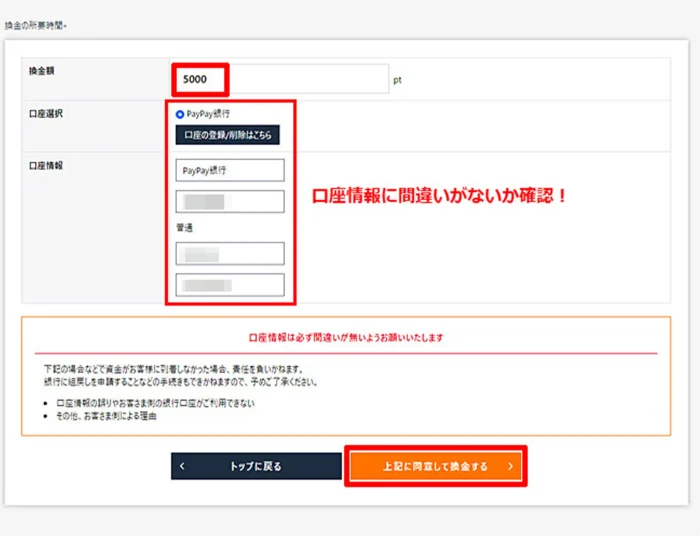
Task: Click the pt unit label beside amount
Action: point(397,80)
